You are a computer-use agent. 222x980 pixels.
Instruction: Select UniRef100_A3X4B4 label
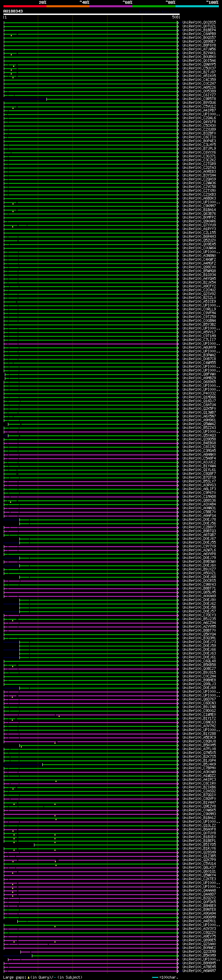point(199,504)
